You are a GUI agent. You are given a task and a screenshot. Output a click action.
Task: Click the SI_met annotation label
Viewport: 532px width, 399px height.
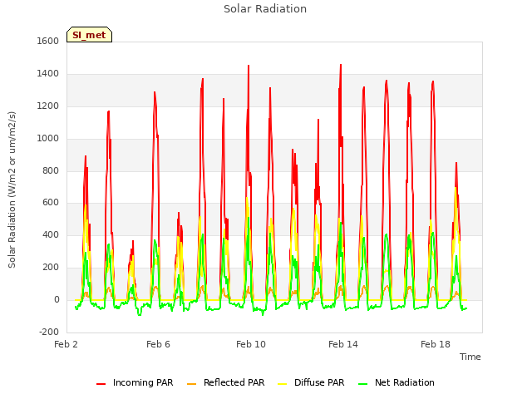tap(89, 35)
